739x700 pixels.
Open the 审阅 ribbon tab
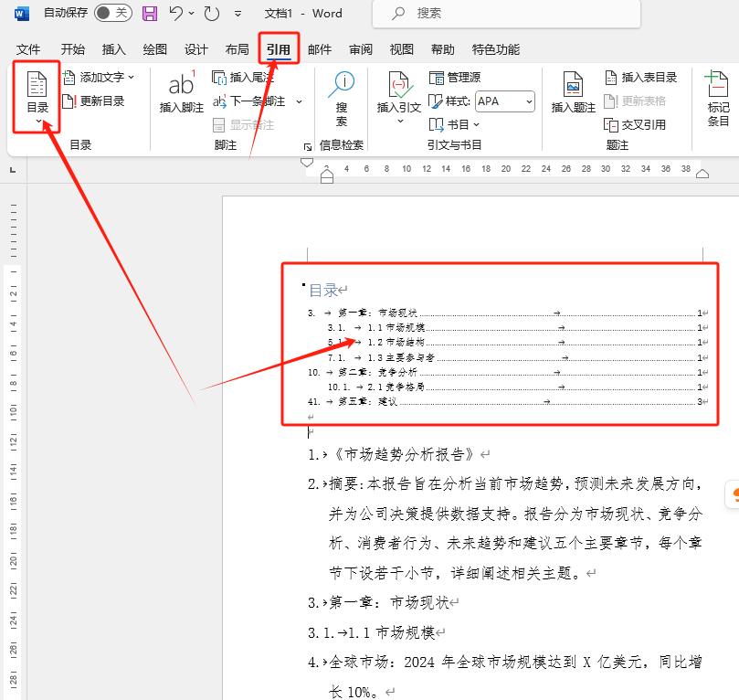(360, 49)
